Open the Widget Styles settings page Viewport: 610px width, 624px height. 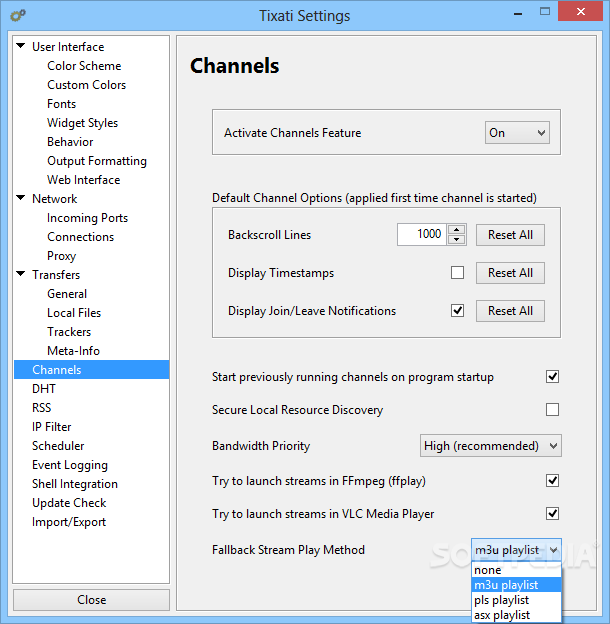pyautogui.click(x=82, y=123)
